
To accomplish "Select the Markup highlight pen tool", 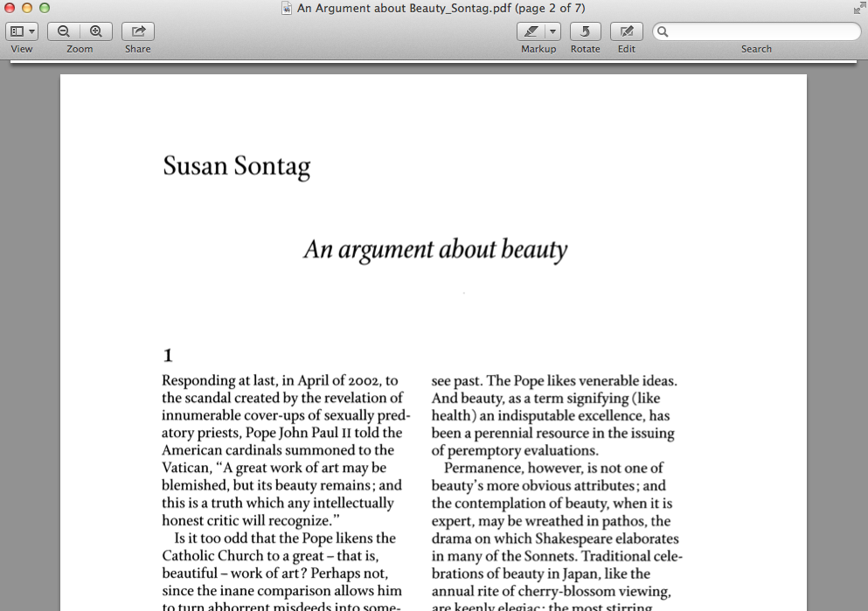I will click(531, 31).
